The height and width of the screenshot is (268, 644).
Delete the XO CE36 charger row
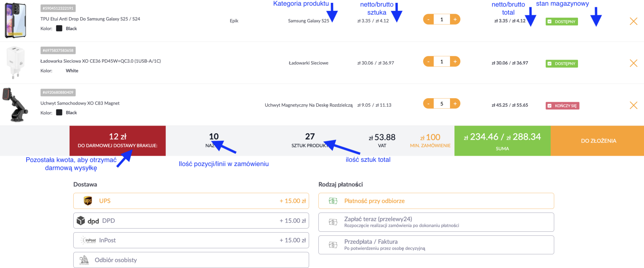[633, 63]
